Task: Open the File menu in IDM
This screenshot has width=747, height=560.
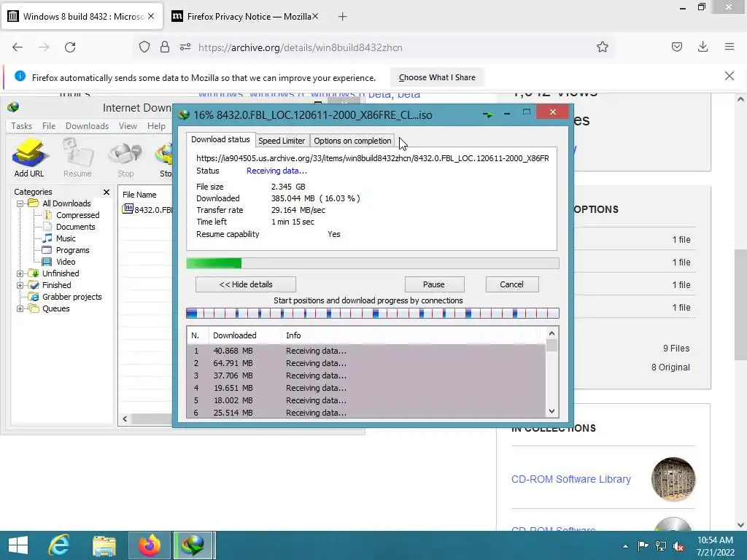Action: [49, 125]
